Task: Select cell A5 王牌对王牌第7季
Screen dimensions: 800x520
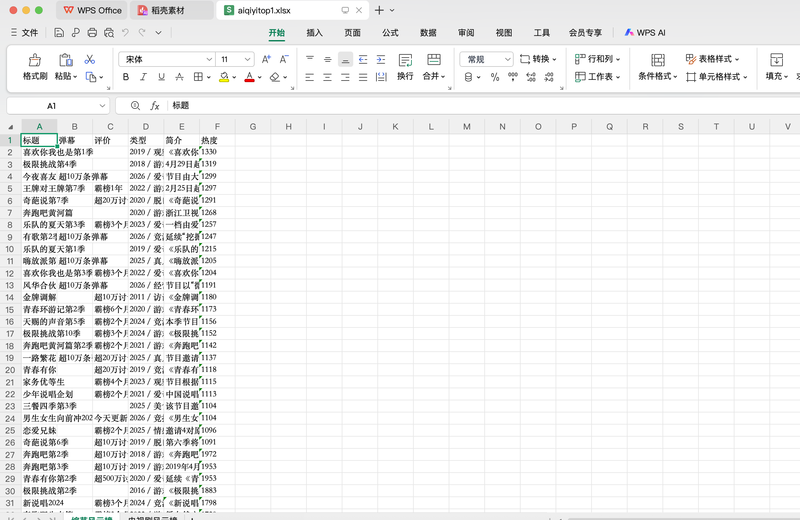Action: click(x=39, y=188)
